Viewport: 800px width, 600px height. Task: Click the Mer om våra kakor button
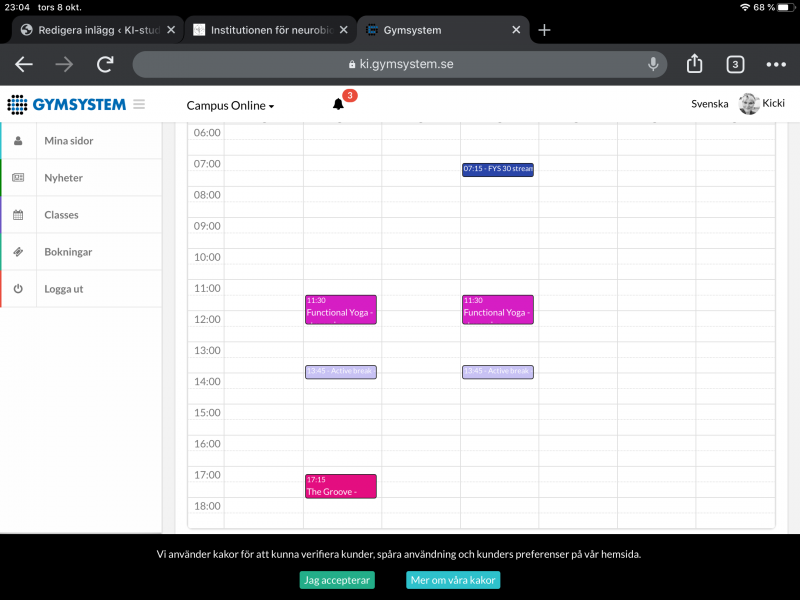coord(453,580)
